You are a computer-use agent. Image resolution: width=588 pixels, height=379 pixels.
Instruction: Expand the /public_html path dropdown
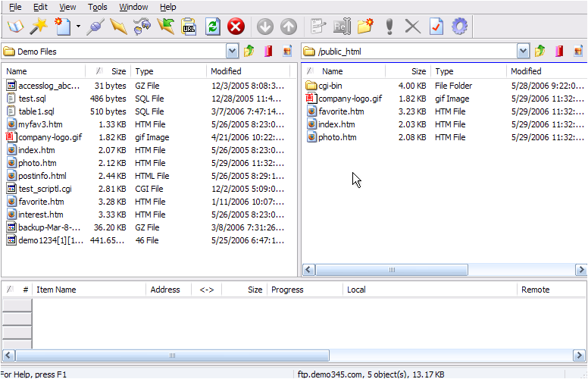(523, 52)
